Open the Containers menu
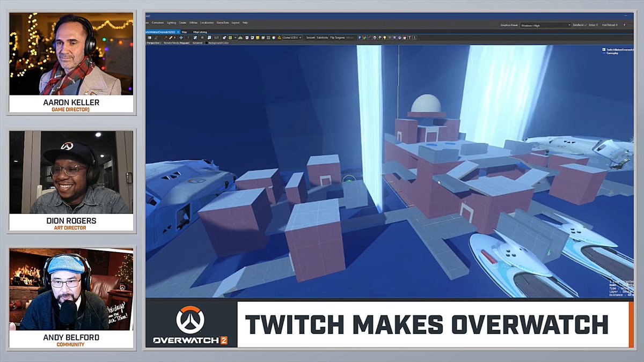This screenshot has height=362, width=644. 158,23
